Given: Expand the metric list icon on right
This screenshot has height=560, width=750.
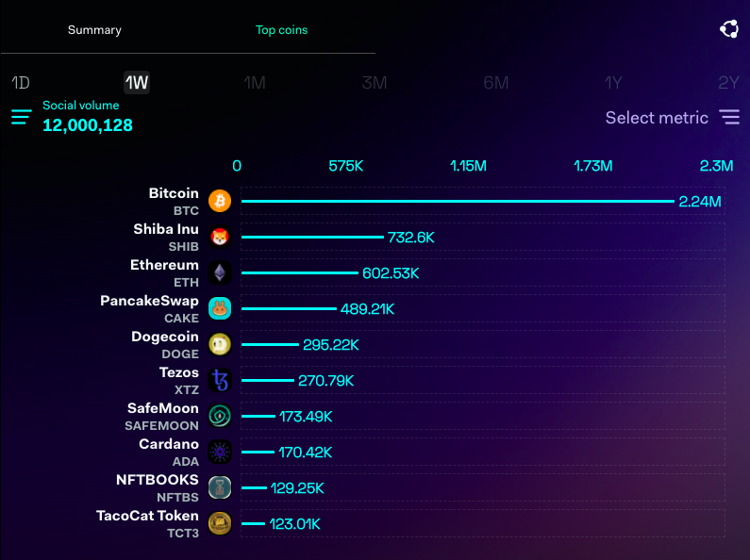Looking at the screenshot, I should tap(729, 118).
